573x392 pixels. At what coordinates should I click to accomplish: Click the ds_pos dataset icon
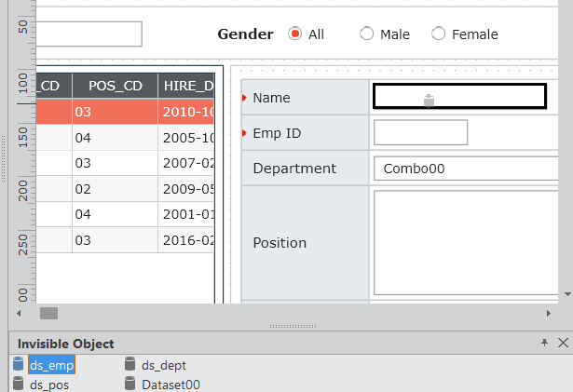[18, 384]
